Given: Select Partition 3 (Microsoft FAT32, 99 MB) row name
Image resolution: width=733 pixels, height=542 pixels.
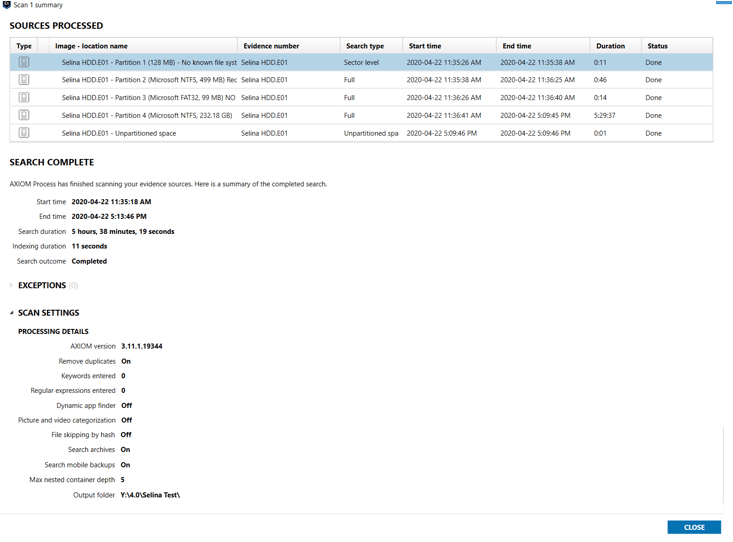Looking at the screenshot, I should pyautogui.click(x=149, y=98).
